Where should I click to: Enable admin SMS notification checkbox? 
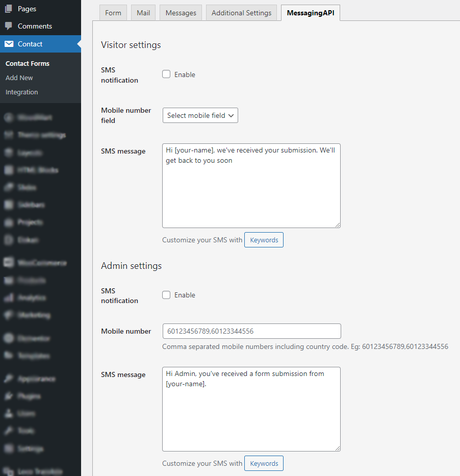coord(166,295)
